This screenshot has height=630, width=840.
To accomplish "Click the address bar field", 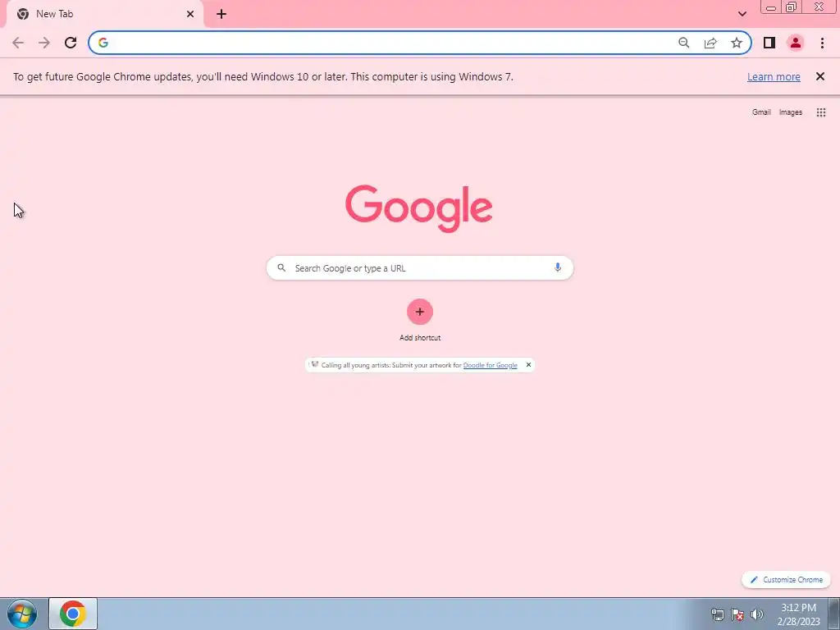I will point(420,43).
